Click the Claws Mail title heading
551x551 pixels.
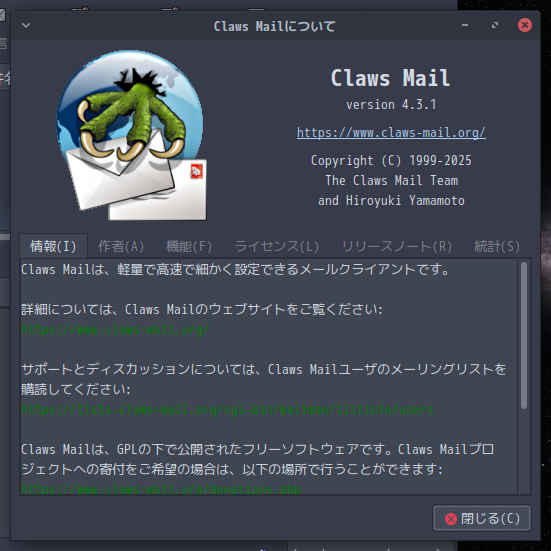tap(391, 78)
